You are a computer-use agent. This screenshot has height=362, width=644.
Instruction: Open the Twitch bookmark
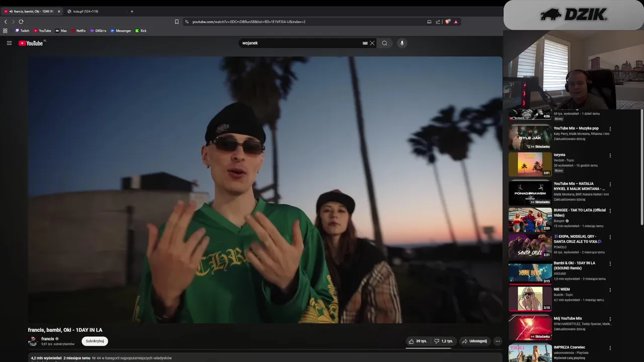pyautogui.click(x=22, y=31)
